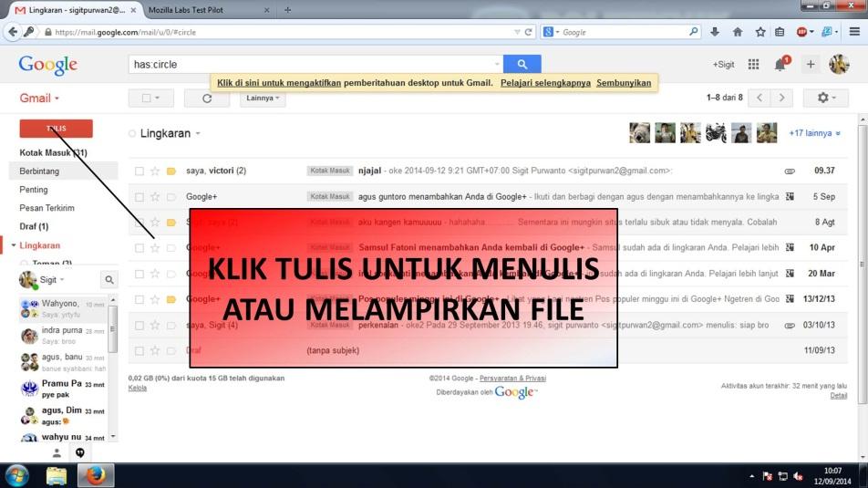Open the account profile picture

[839, 64]
